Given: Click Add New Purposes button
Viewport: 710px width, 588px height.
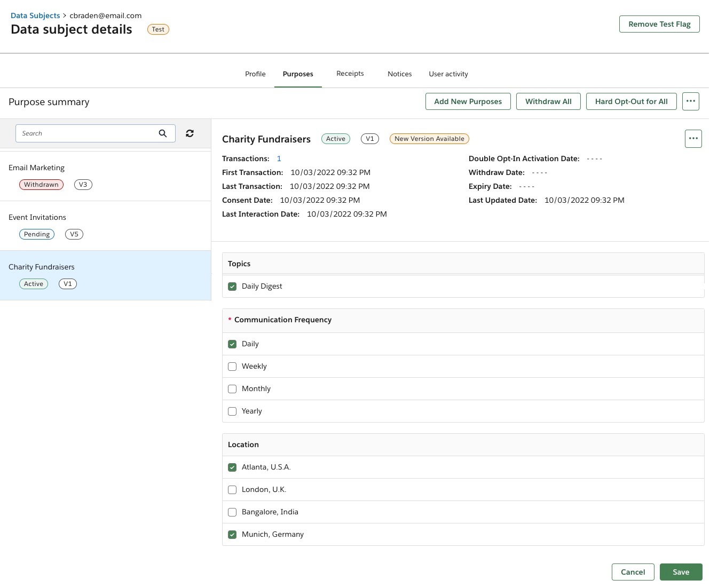Looking at the screenshot, I should tap(468, 101).
